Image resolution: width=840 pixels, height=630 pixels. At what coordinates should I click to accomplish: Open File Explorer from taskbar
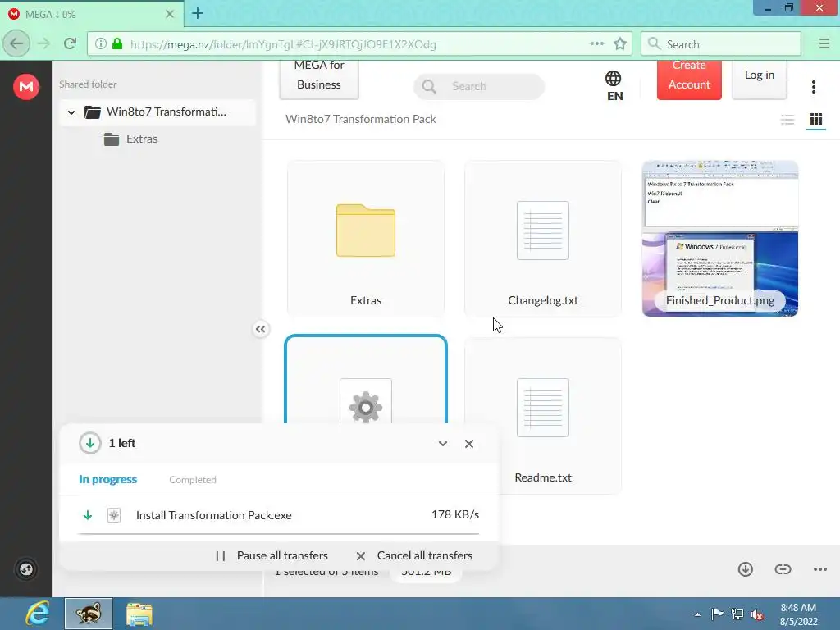coord(139,614)
